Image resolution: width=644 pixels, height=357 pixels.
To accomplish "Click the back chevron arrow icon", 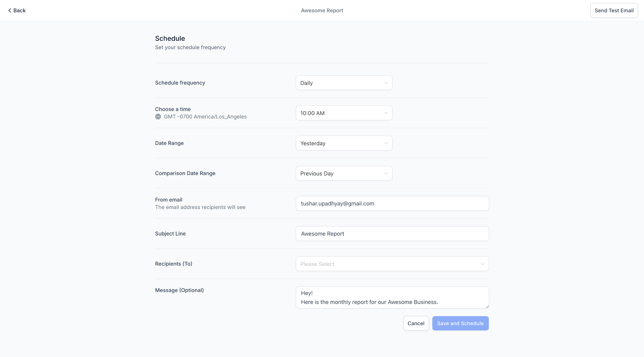I will [x=10, y=11].
